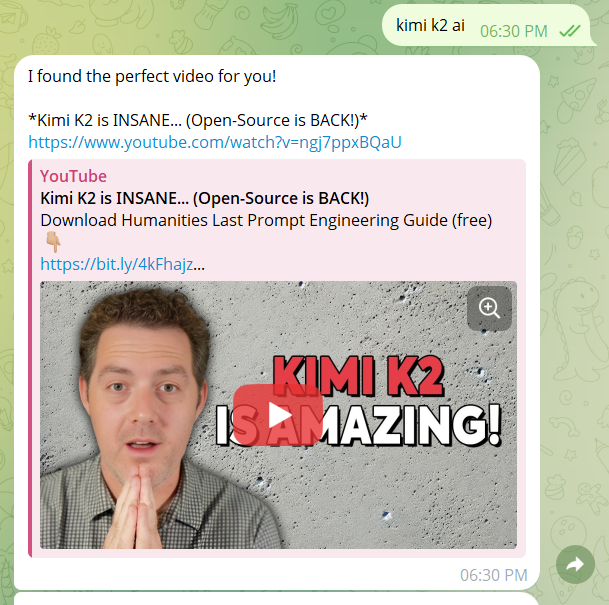Click the preview title 'Kimi K2 is INSANE...'
609x605 pixels.
pyautogui.click(x=204, y=198)
